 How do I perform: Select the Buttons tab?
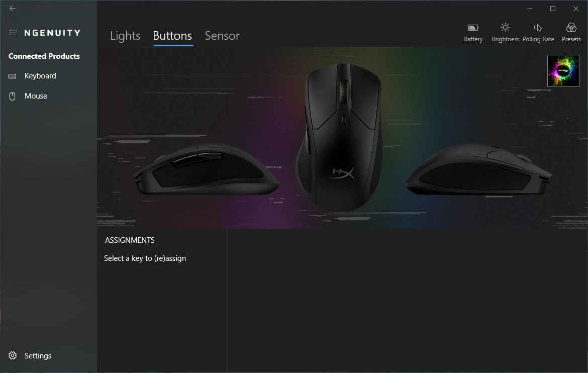172,36
